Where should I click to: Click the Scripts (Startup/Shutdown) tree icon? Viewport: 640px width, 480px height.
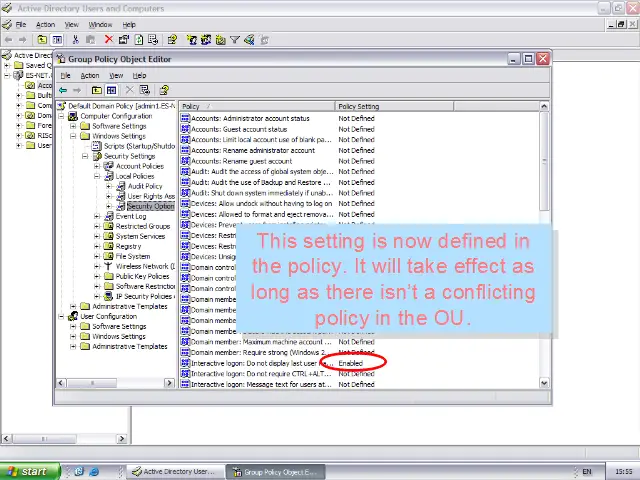[97, 146]
